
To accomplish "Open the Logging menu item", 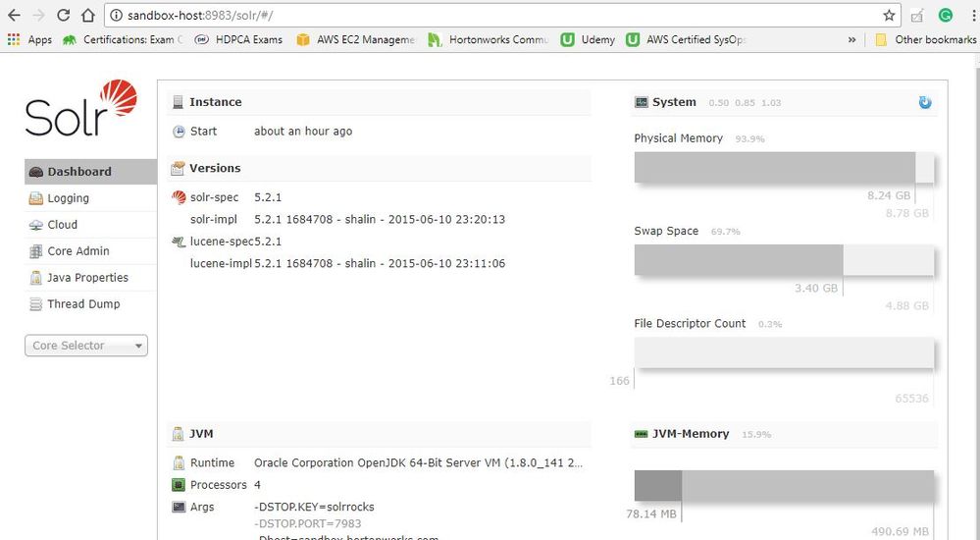I will (90, 198).
